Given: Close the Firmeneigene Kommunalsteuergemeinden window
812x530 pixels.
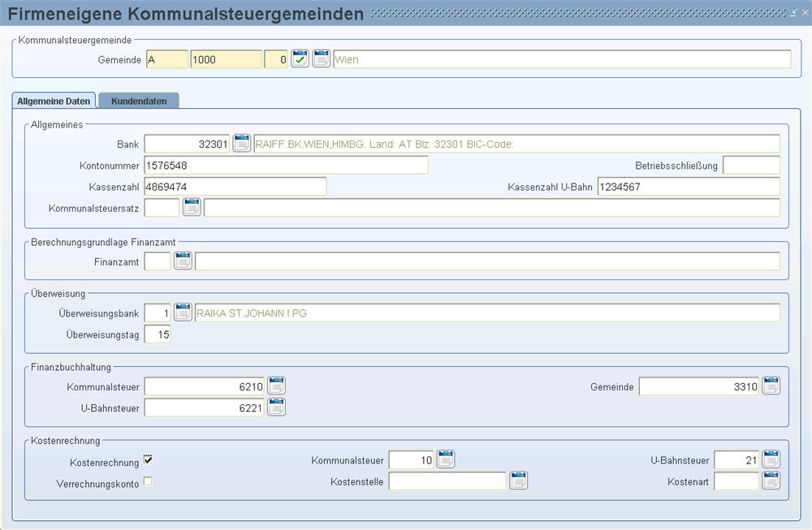Looking at the screenshot, I should [x=805, y=13].
